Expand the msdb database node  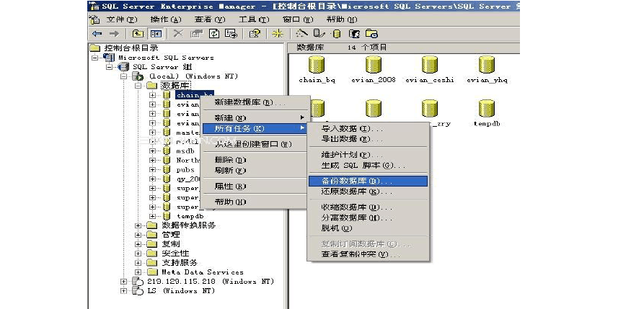pos(152,151)
